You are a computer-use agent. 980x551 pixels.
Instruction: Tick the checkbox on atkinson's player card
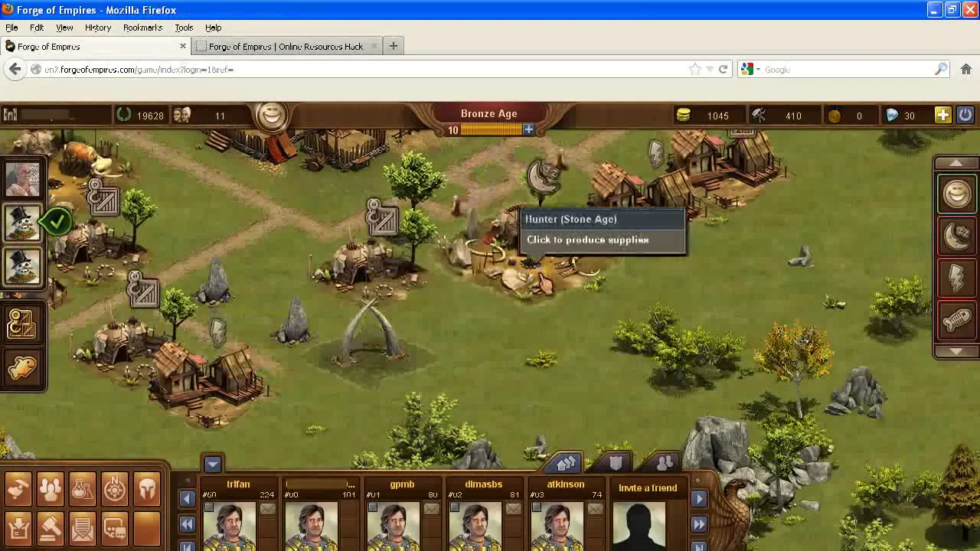pos(536,508)
